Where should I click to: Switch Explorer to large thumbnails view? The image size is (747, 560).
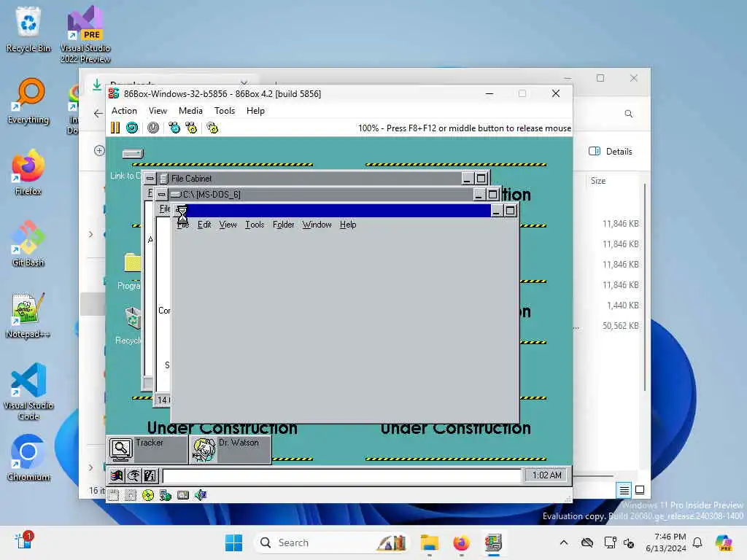(640, 490)
